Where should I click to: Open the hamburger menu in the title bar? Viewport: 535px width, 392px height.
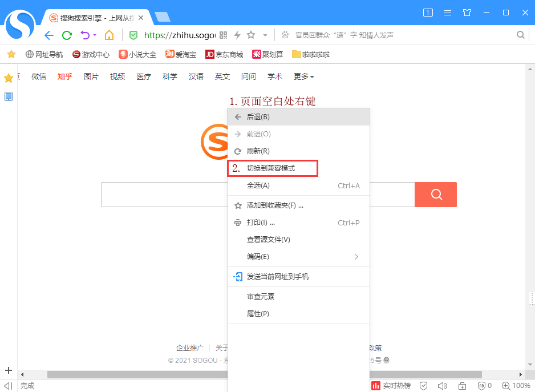447,12
